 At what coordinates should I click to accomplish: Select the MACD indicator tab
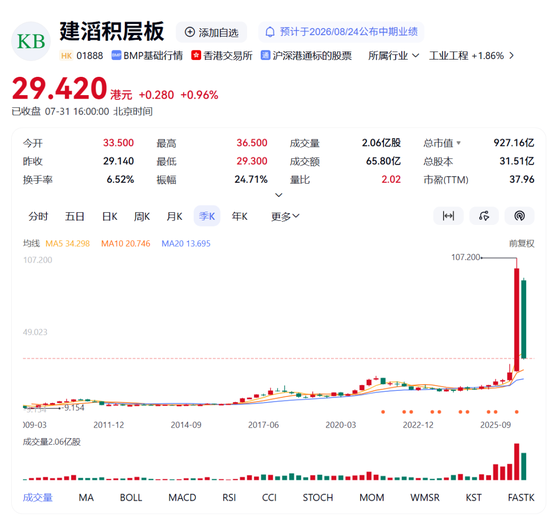(182, 497)
